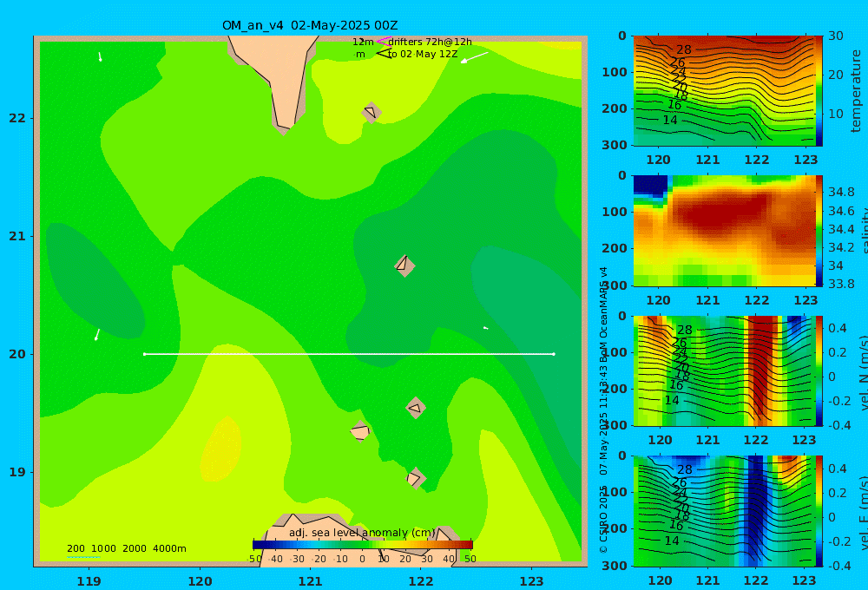Viewport: 868px width, 590px height.
Task: Open the temperature depth section panel
Action: coord(724,91)
